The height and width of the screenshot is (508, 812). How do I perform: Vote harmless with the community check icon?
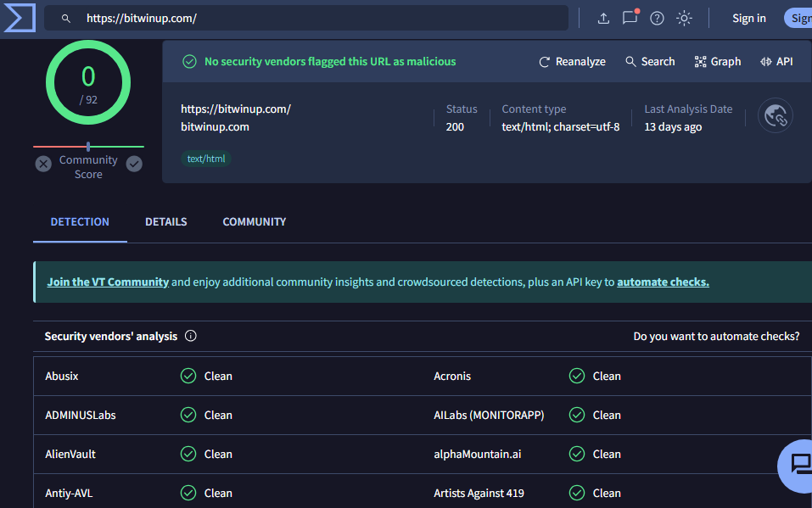coord(134,165)
